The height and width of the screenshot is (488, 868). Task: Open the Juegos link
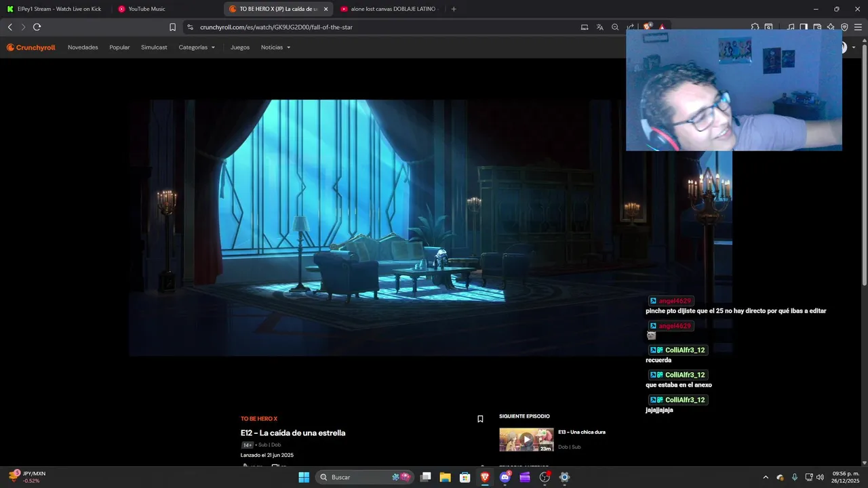point(240,47)
